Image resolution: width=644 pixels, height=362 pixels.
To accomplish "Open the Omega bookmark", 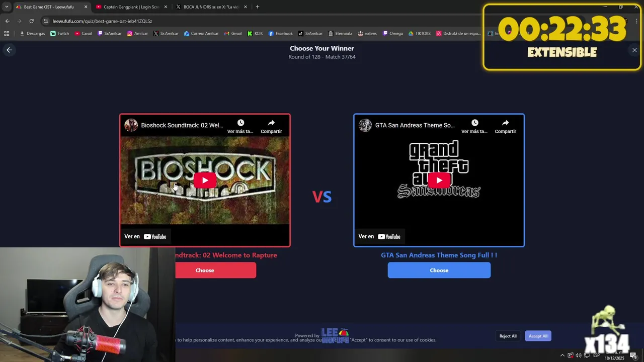I will point(392,34).
